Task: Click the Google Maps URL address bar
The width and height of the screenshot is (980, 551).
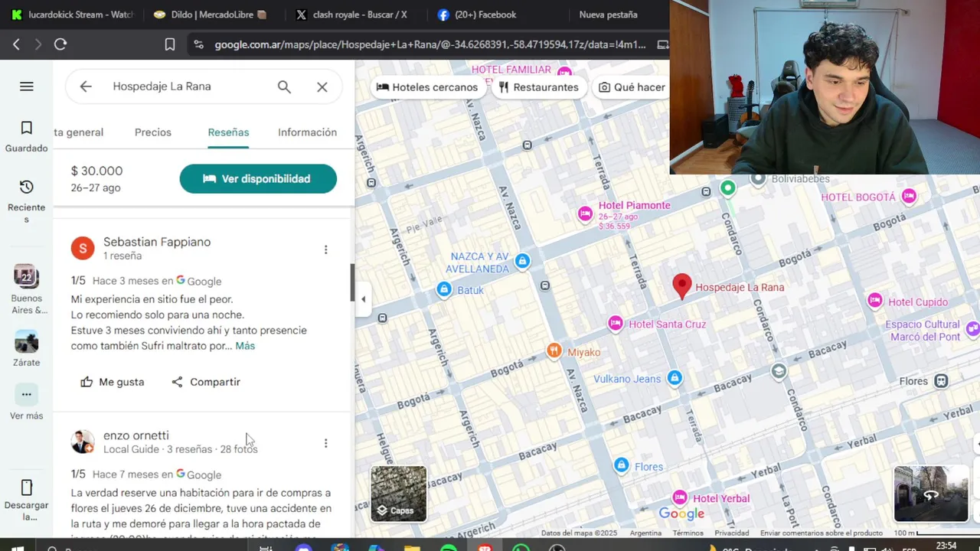Action: (430, 44)
